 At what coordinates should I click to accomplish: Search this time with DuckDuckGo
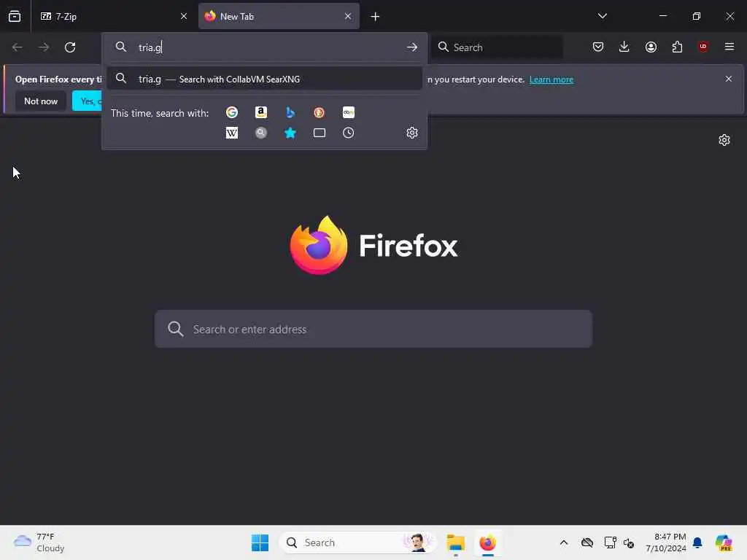[x=320, y=112]
